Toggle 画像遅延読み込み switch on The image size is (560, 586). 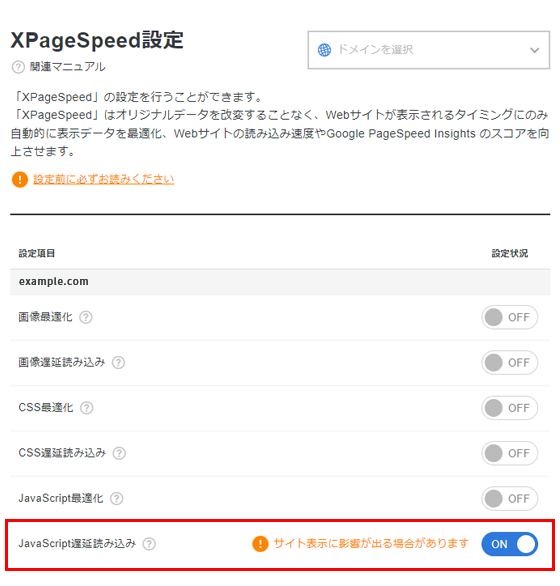[x=510, y=363]
